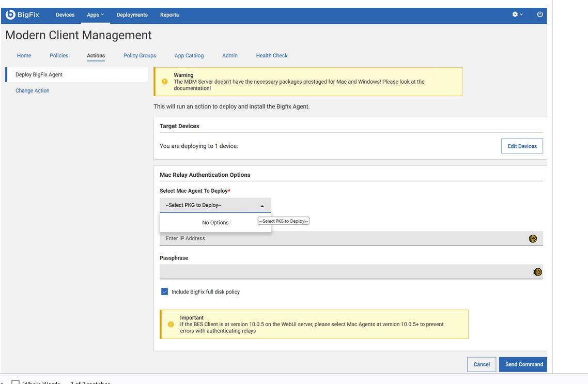The width and height of the screenshot is (588, 384).
Task: Click the yellow Warning alert icon
Action: (165, 82)
